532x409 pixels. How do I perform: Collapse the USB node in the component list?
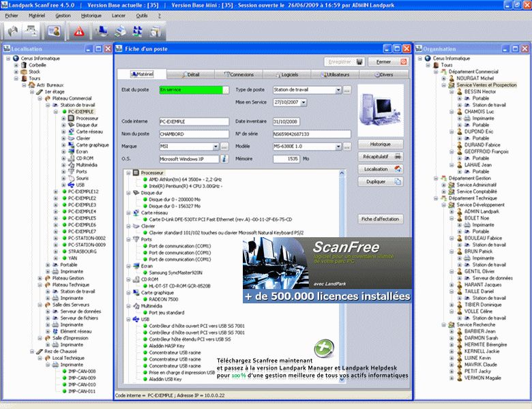[x=129, y=320]
